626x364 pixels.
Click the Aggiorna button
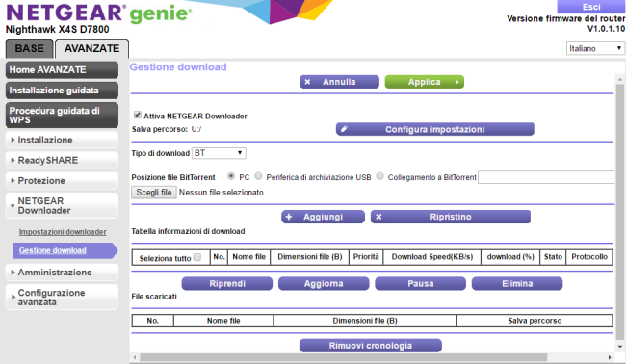tap(324, 283)
